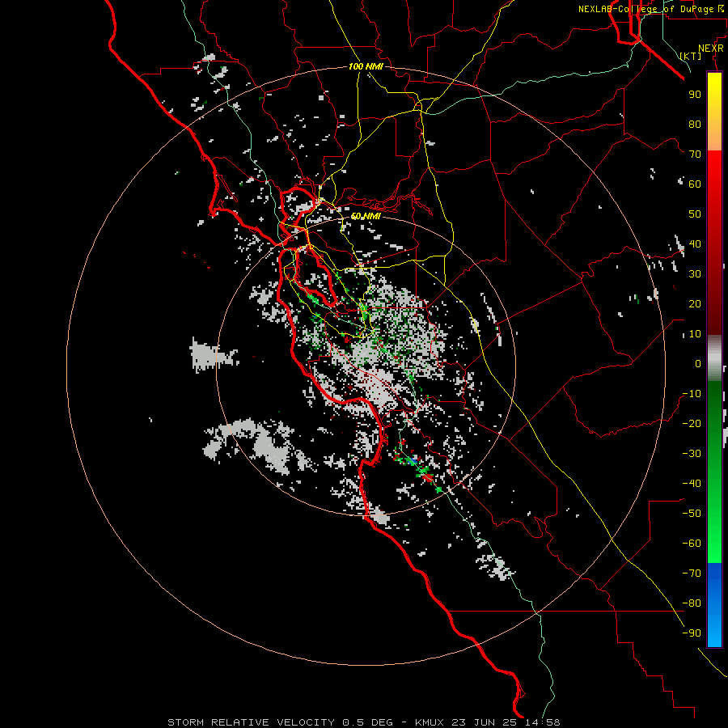Click the -10 value on the velocity scale
This screenshot has height=728, width=728.
click(x=692, y=394)
